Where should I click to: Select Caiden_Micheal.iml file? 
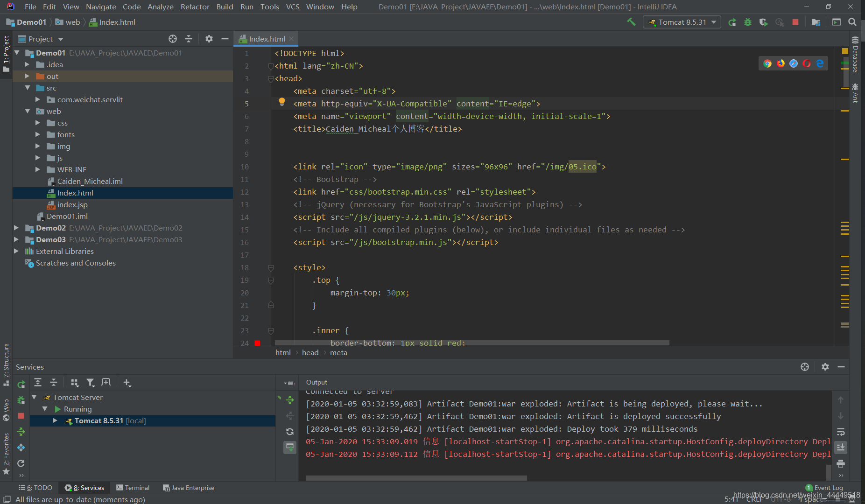click(90, 181)
